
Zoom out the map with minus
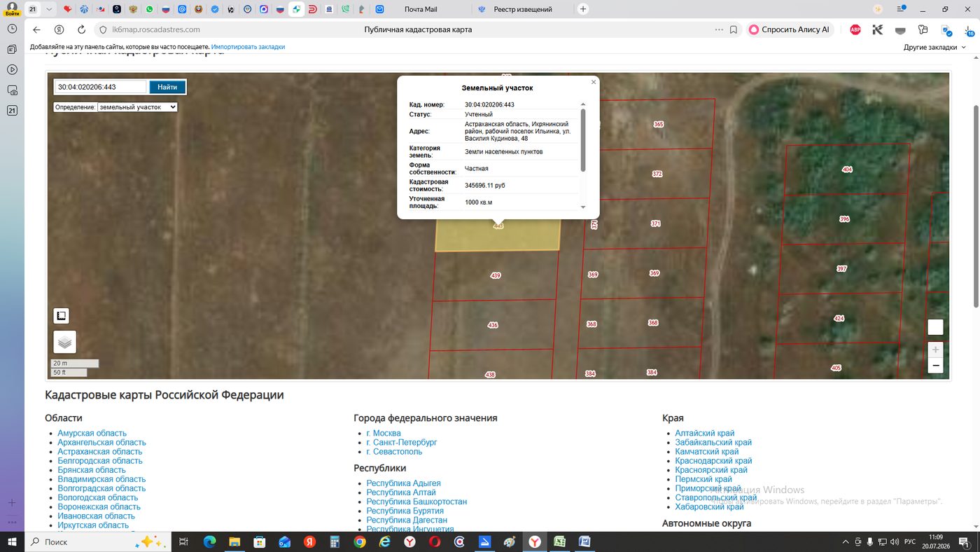(x=935, y=366)
